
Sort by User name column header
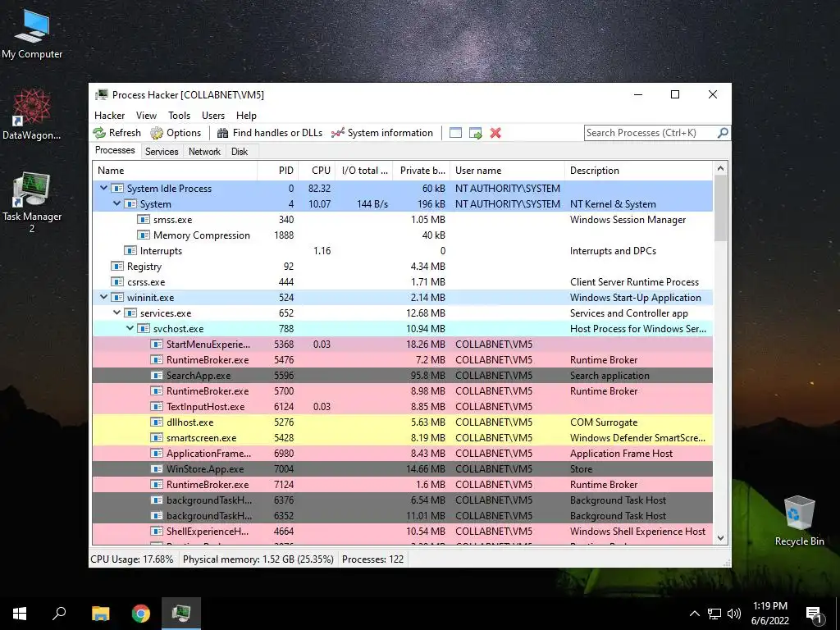tap(507, 171)
